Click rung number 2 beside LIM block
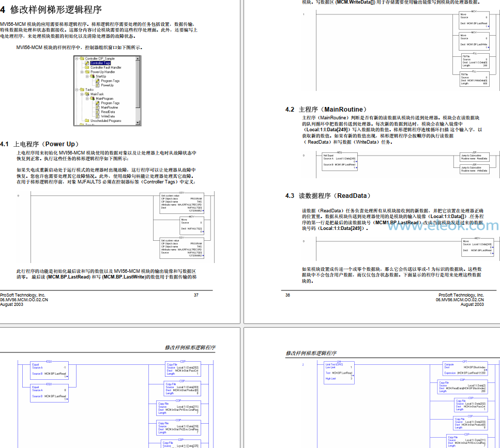The height and width of the screenshot is (448, 500). point(303,365)
